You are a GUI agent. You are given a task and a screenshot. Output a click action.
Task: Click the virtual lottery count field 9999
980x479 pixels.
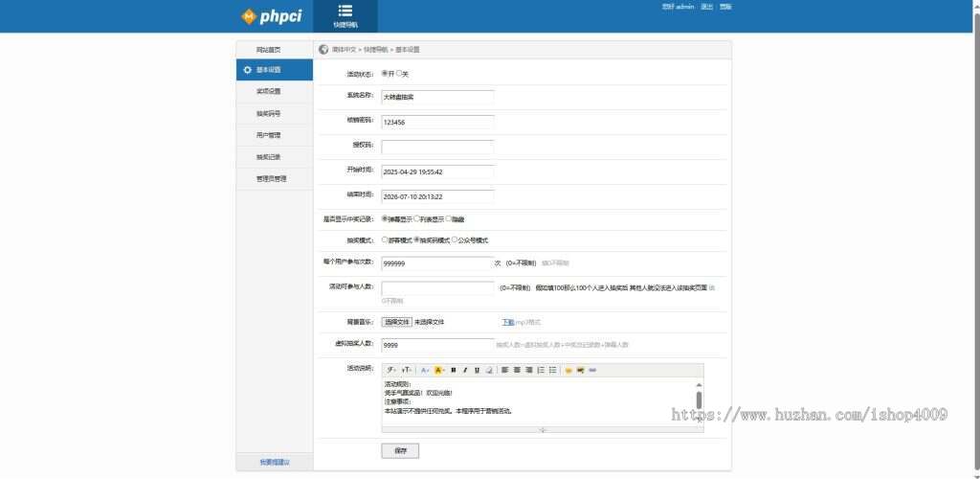coord(437,345)
